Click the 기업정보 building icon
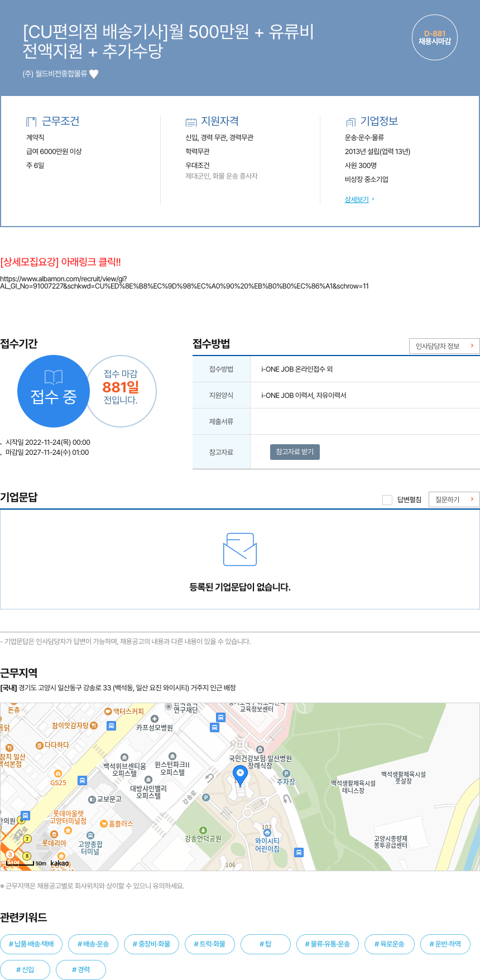Viewport: 480px width, 980px height. (351, 122)
